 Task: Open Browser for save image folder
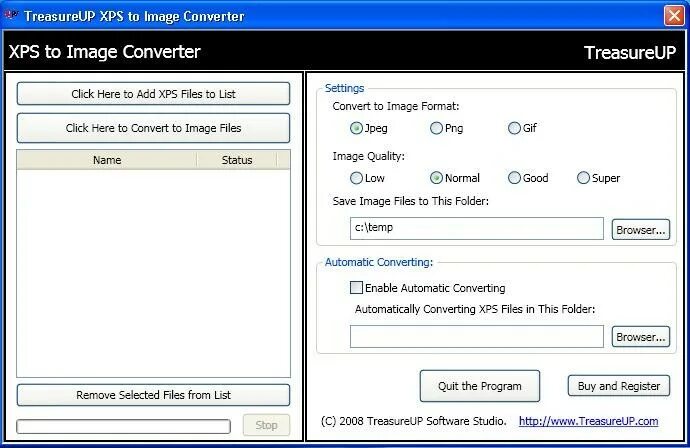click(641, 230)
